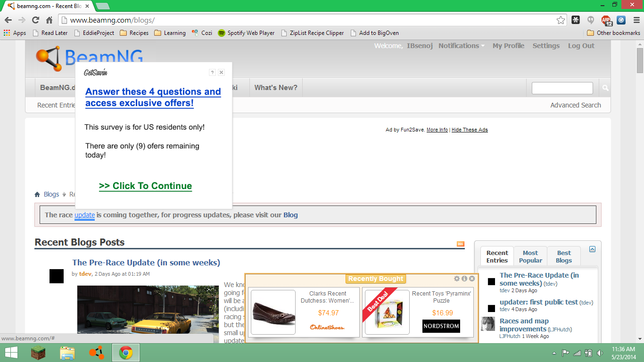Go to the browser Home icon
The image size is (644, 362).
click(x=49, y=20)
